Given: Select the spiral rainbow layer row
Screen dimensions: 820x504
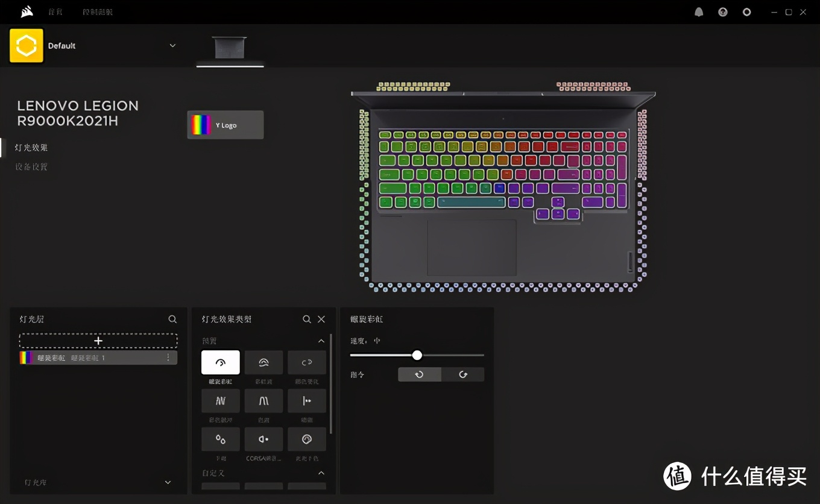Looking at the screenshot, I should [98, 358].
